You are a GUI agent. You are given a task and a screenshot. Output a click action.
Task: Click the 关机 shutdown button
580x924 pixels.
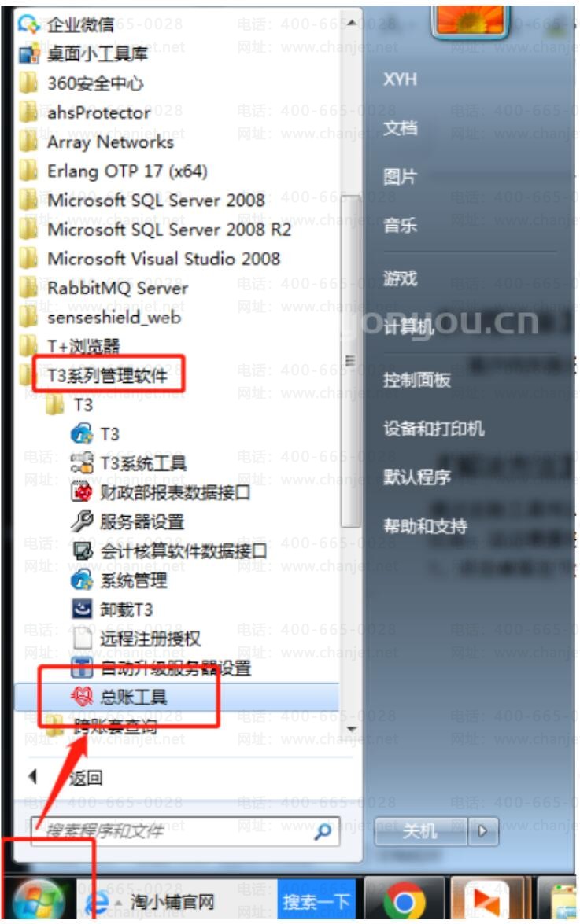point(421,831)
